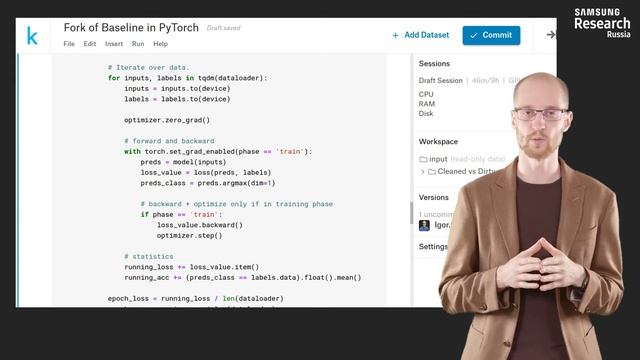Click the folder icon next to input

(423, 159)
